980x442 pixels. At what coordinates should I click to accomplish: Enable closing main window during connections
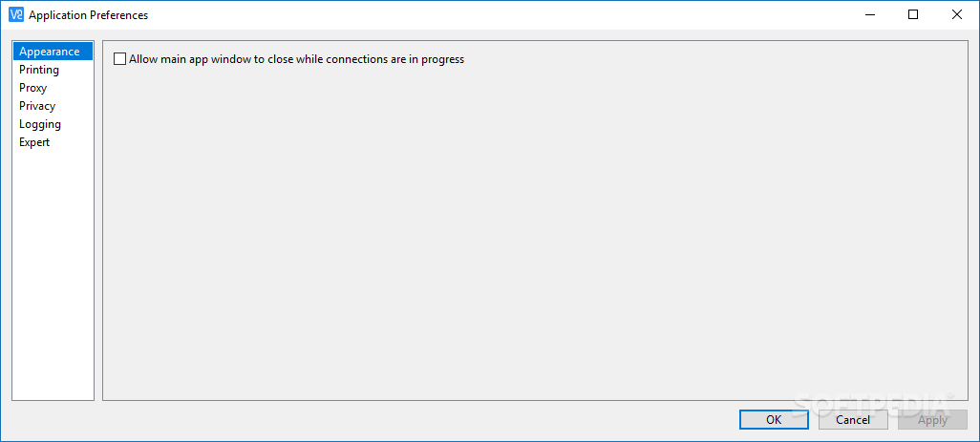click(x=120, y=59)
